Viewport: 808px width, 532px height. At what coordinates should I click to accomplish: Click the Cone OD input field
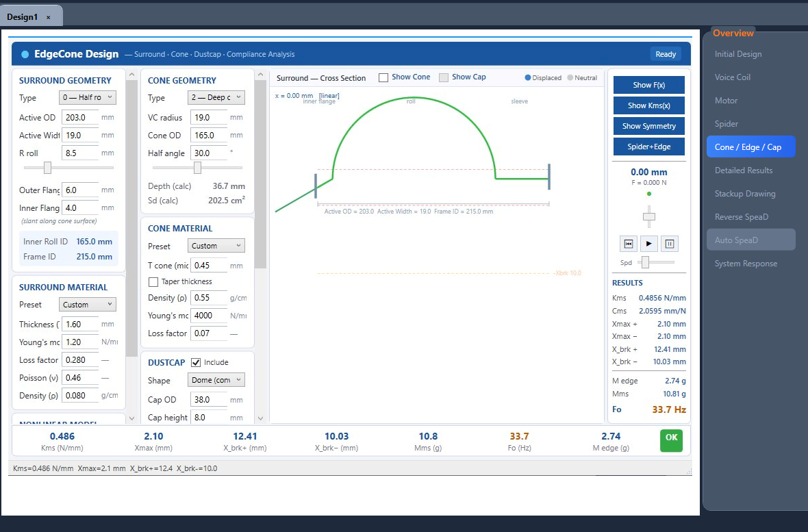pyautogui.click(x=209, y=136)
